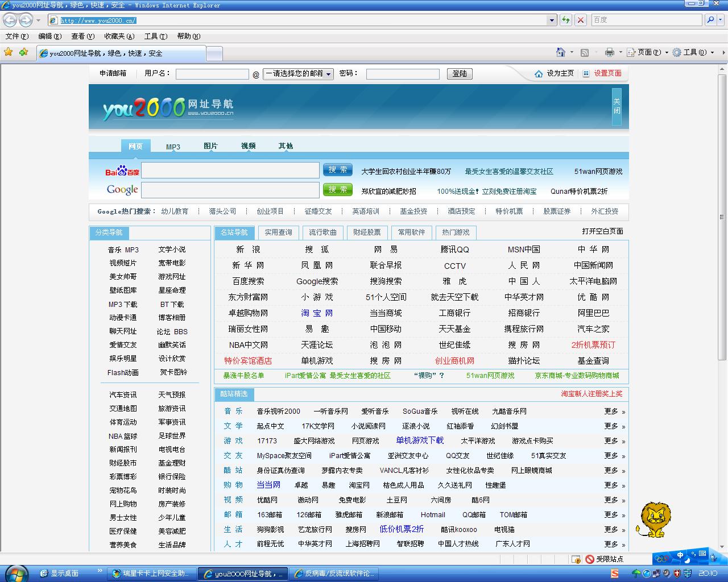Click the Print toolbar icon

pyautogui.click(x=609, y=52)
